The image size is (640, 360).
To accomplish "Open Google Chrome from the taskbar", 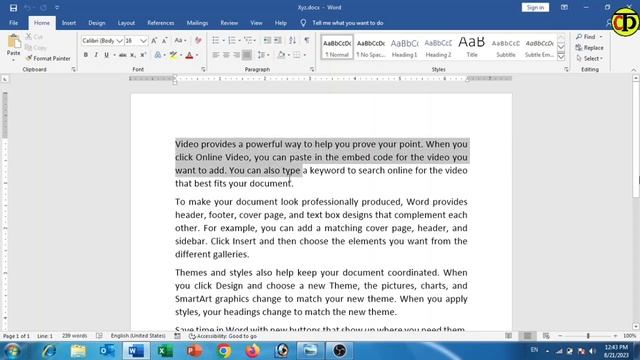I will click(x=224, y=351).
